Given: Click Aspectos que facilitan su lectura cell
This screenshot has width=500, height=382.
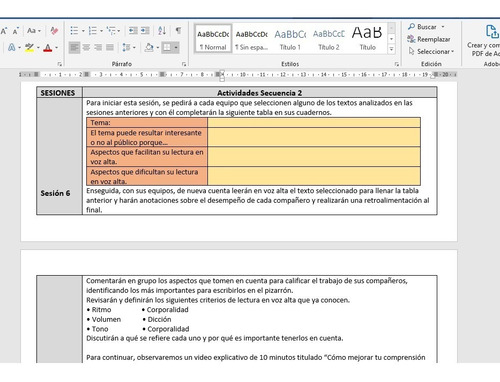Looking at the screenshot, I should [147, 157].
